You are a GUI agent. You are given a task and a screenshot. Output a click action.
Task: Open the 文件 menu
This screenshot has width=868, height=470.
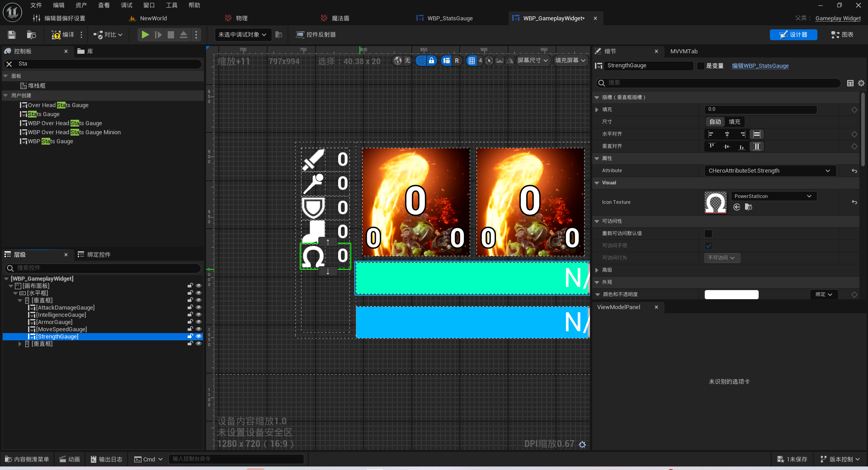pyautogui.click(x=36, y=5)
